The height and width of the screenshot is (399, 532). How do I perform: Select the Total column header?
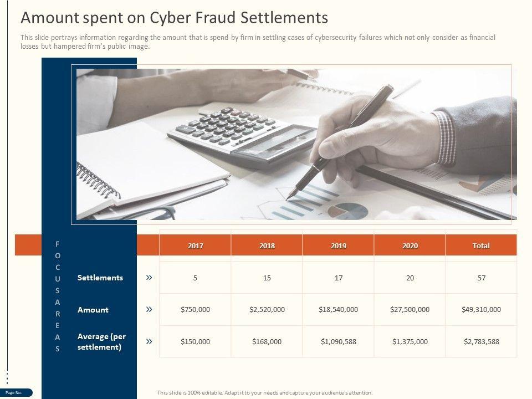coord(481,245)
